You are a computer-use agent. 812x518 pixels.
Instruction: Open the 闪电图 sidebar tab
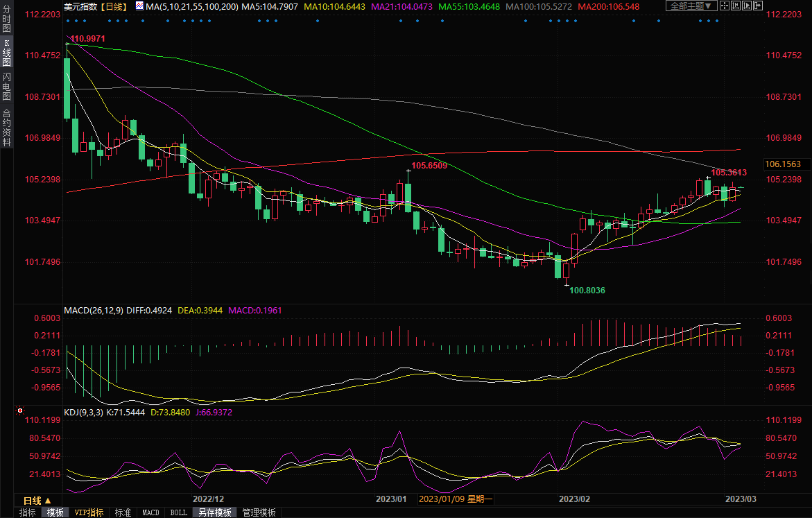tap(6, 87)
